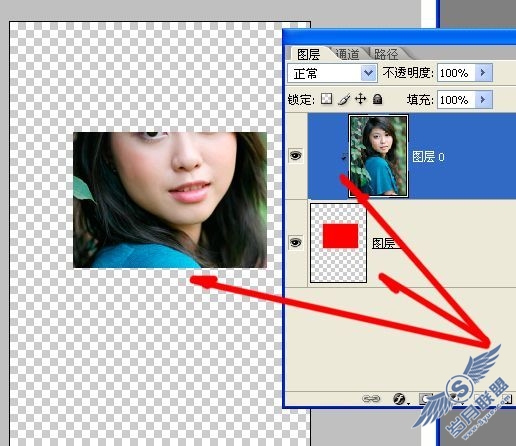Viewport: 516px width, 446px height.
Task: Enable lock image pixels brush icon
Action: 344,99
